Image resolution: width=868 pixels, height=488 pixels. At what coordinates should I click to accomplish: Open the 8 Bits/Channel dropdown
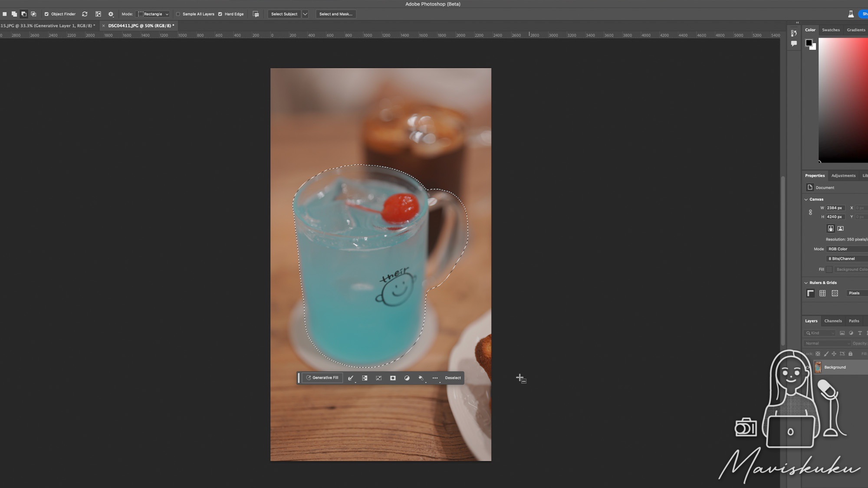(847, 259)
